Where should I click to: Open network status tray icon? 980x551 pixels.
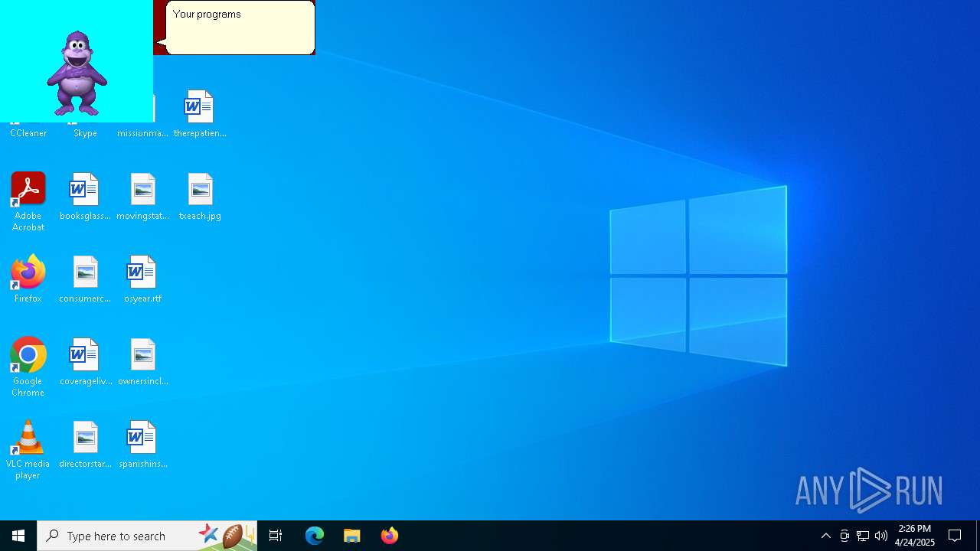(x=863, y=536)
